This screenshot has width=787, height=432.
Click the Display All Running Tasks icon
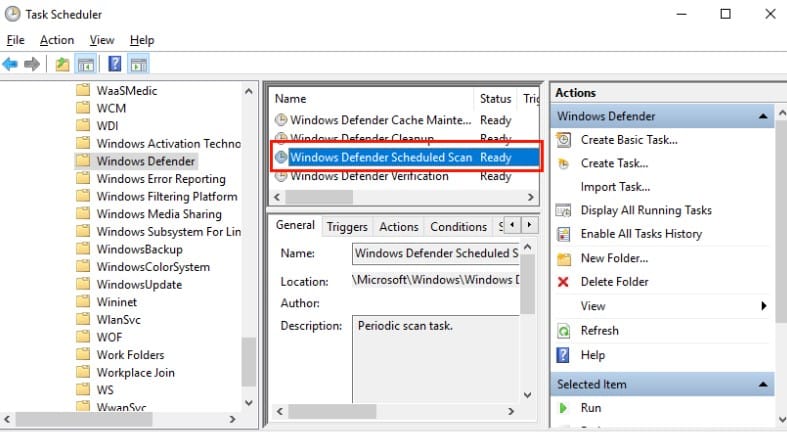(x=564, y=210)
